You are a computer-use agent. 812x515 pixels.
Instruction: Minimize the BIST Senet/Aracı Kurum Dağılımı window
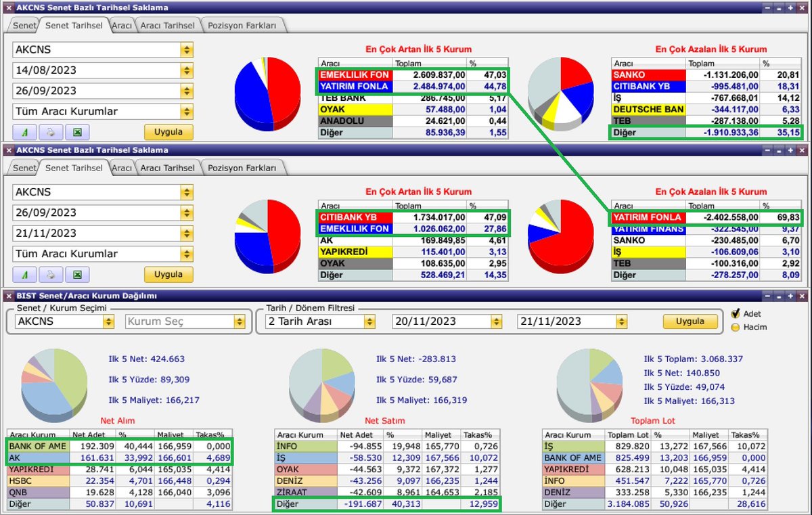point(767,296)
